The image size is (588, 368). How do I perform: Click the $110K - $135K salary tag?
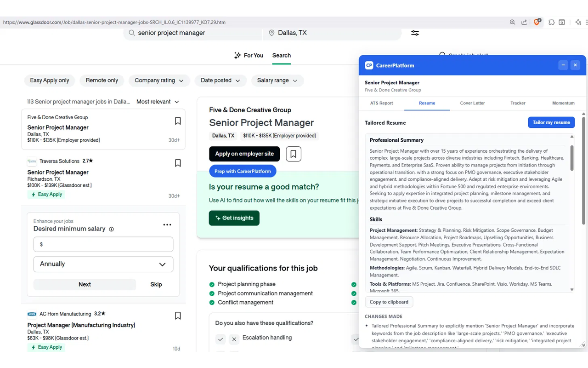point(279,136)
